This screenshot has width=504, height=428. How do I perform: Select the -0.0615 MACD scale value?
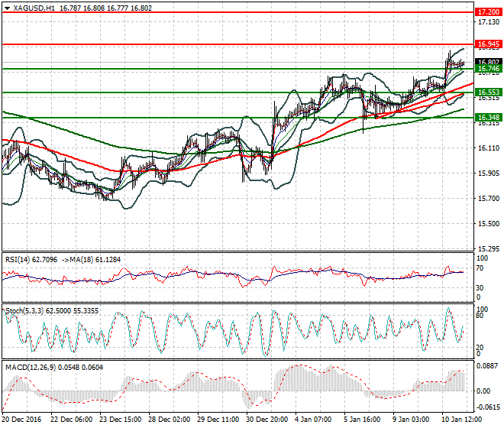488,407
